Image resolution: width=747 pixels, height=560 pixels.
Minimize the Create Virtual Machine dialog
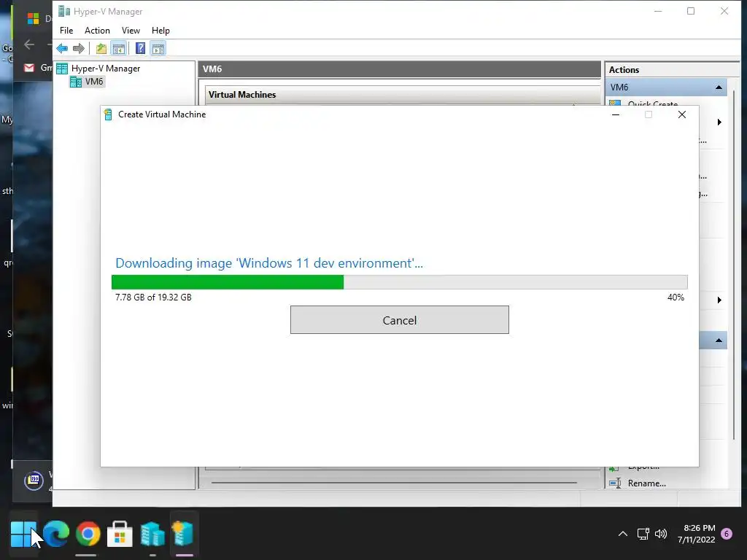[616, 114]
